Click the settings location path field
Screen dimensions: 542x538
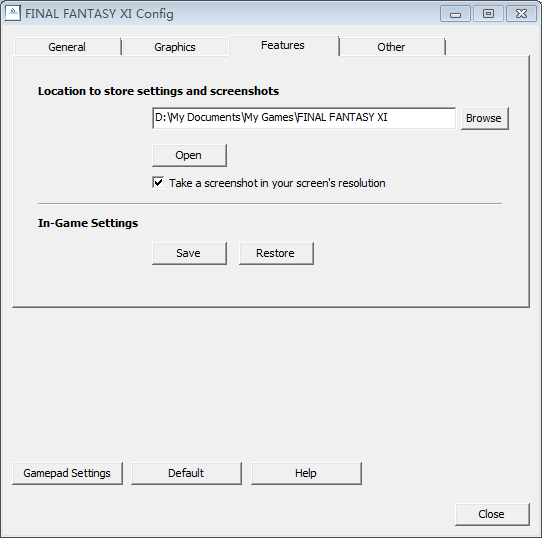point(304,118)
